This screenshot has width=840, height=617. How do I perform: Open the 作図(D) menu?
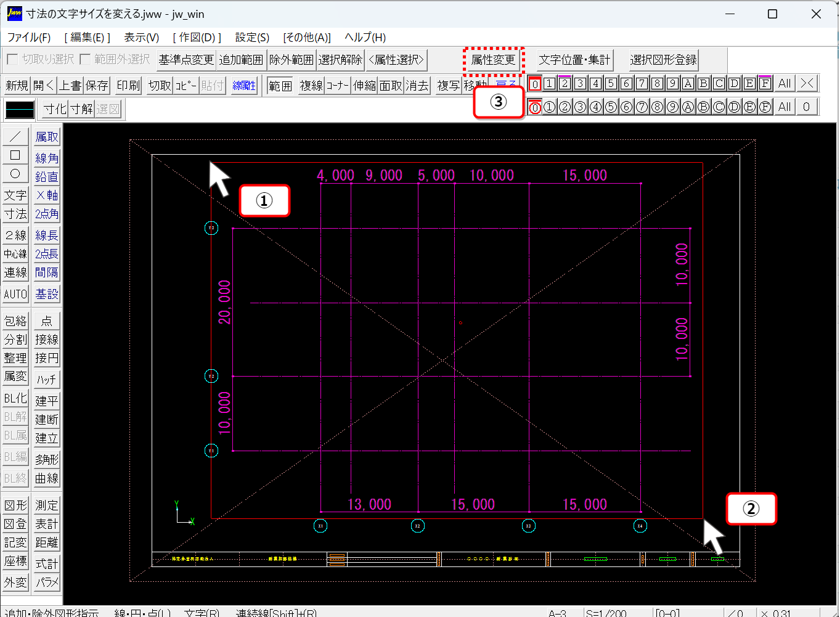(197, 38)
